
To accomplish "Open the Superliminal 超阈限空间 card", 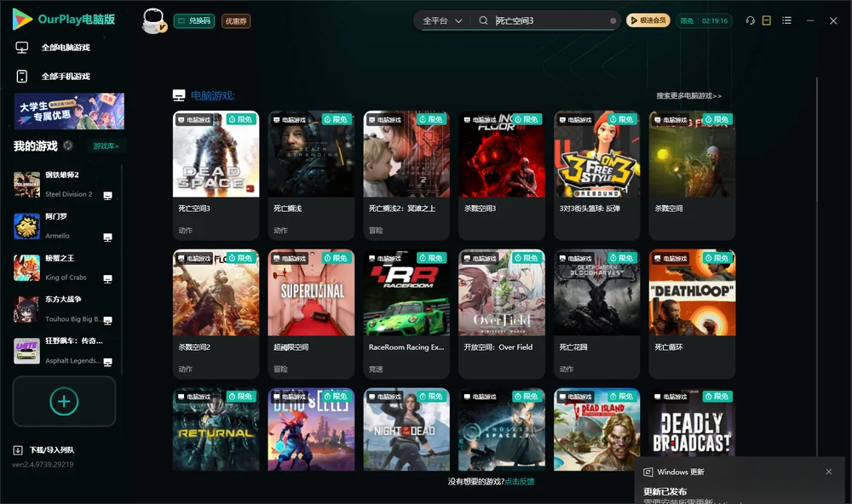I will (x=311, y=314).
